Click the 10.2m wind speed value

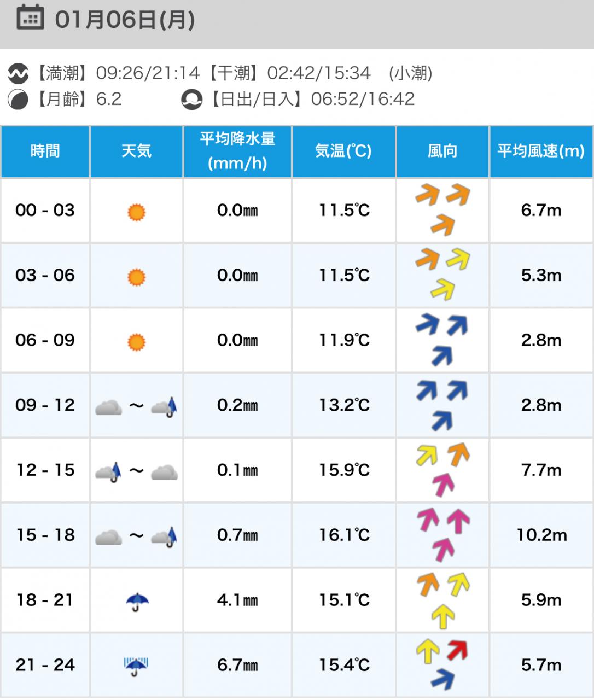tap(541, 535)
